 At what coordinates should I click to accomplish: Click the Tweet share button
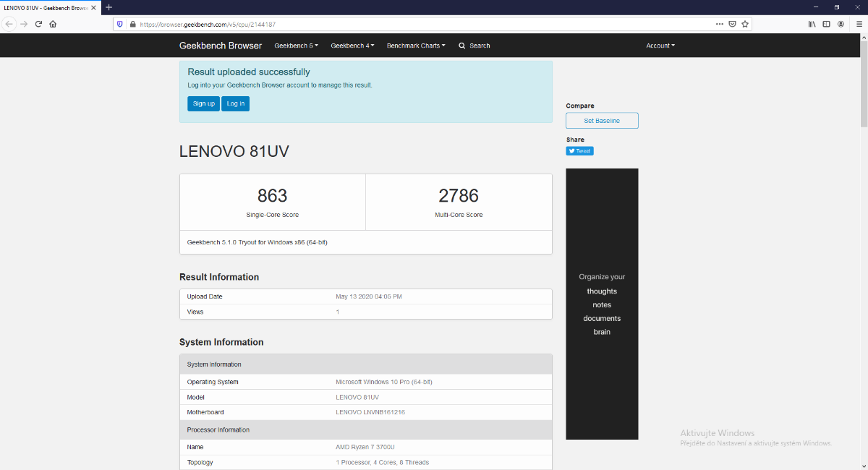(x=579, y=151)
